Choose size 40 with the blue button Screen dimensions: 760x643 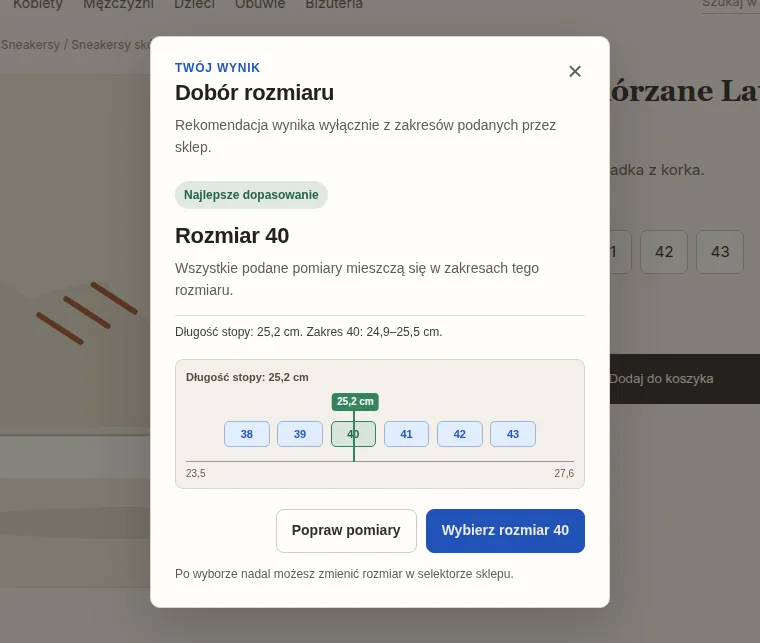click(x=505, y=531)
